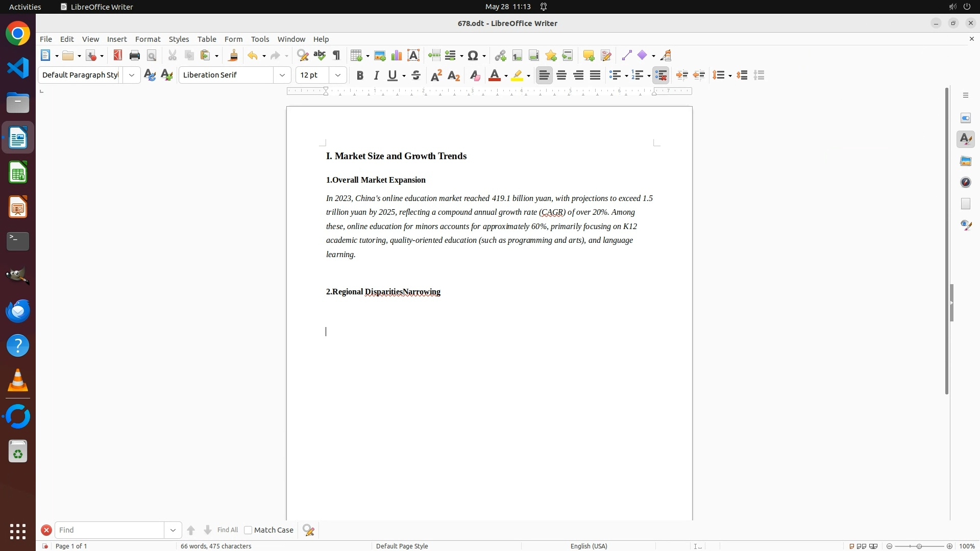Expand the font size dropdown
This screenshot has width=980, height=551.
337,75
